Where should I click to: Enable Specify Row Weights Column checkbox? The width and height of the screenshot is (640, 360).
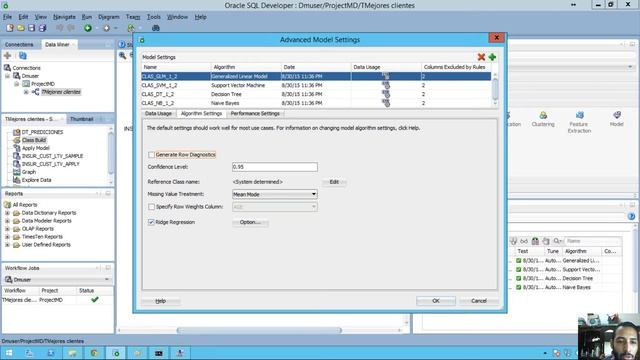pyautogui.click(x=151, y=207)
